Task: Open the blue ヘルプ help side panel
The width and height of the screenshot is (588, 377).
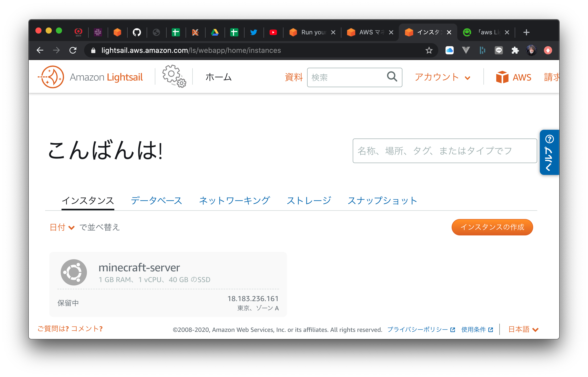Action: (x=549, y=152)
